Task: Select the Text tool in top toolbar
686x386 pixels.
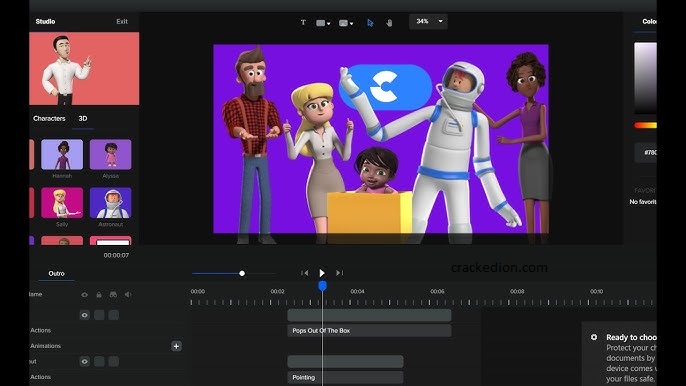Action: coord(303,22)
